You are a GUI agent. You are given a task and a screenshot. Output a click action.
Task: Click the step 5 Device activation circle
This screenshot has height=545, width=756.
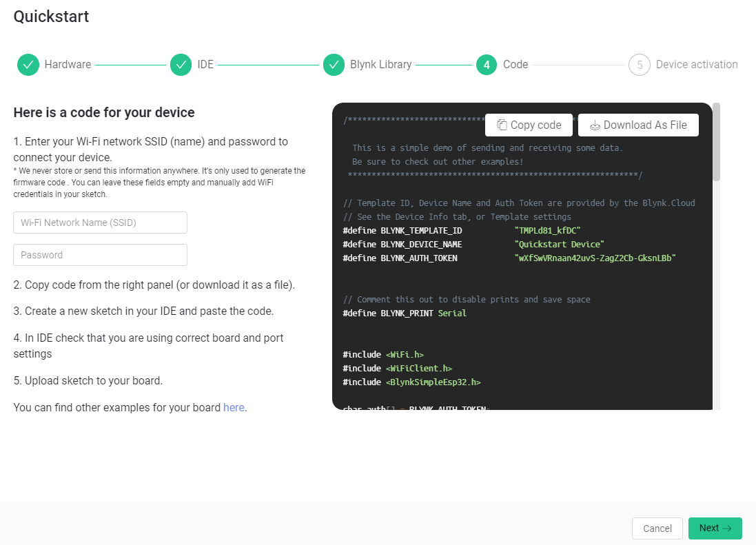[640, 65]
